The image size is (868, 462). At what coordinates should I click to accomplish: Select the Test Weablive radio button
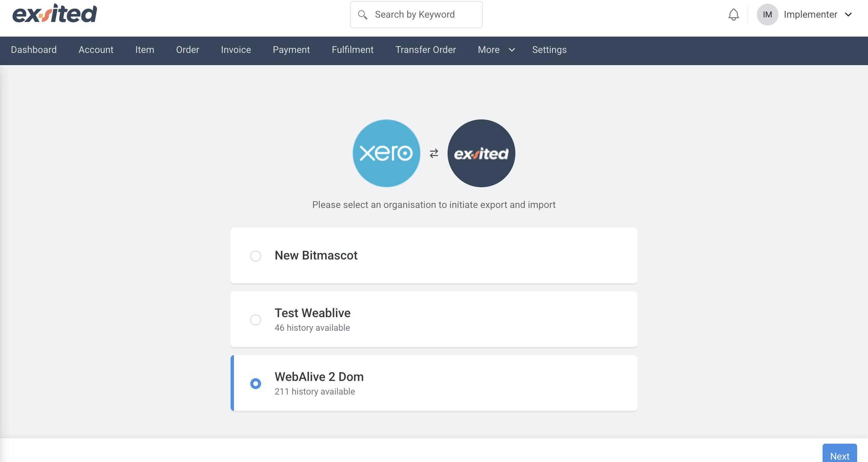click(x=256, y=320)
